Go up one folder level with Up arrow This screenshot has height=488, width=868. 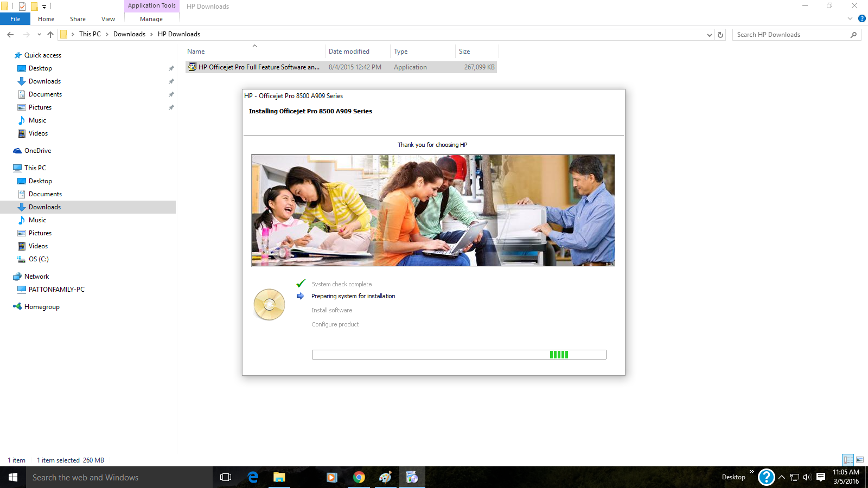click(x=50, y=35)
